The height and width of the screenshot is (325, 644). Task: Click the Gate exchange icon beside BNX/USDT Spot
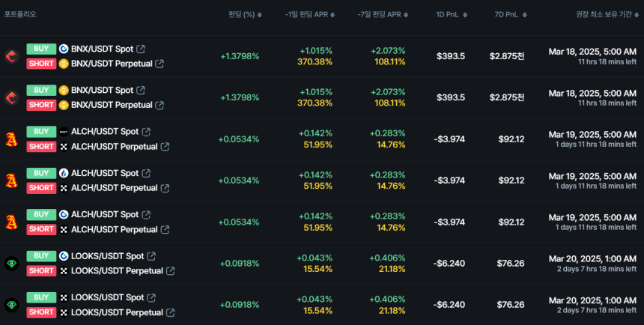pos(64,49)
